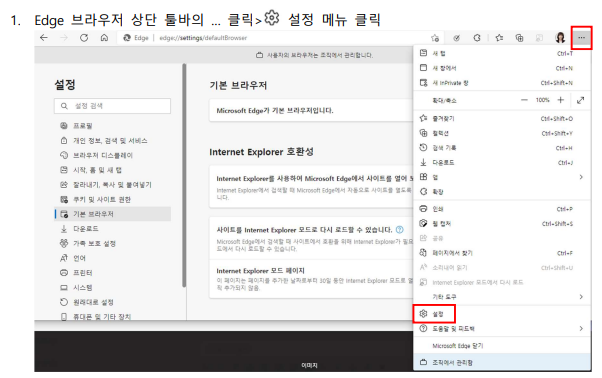
Task: Open 시작, 홈 및 새 탭 settings
Action: 112,170
